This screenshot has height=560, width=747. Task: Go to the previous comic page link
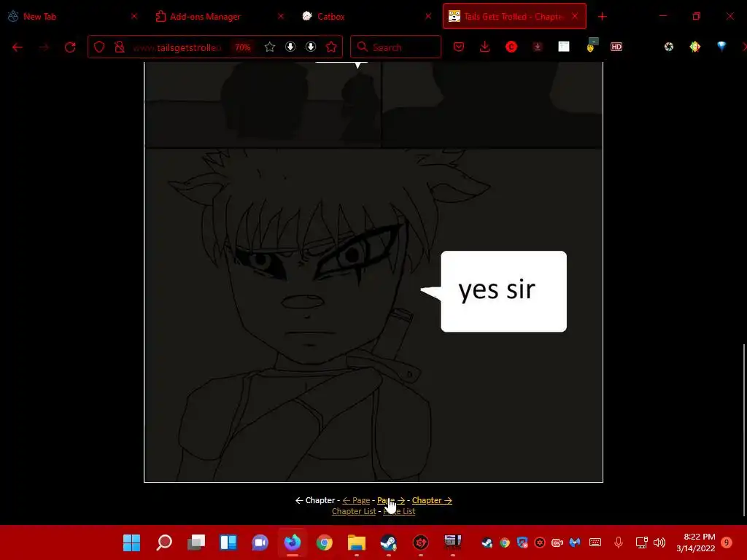(x=356, y=500)
